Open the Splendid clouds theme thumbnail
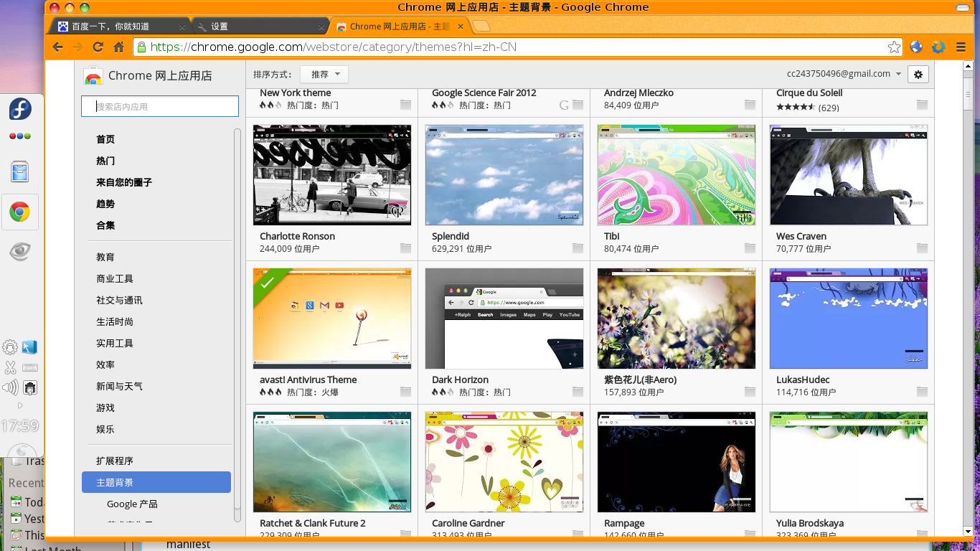Screen dimensions: 980x551 tap(504, 175)
